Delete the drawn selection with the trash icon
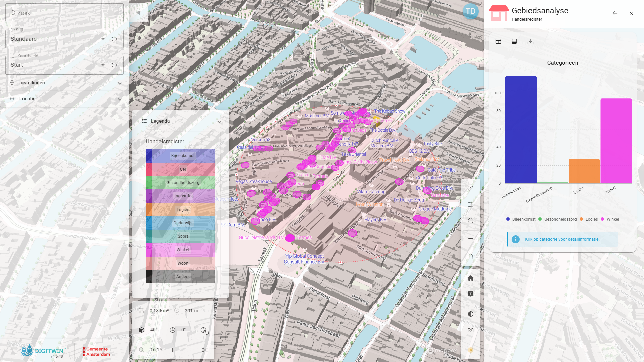Viewport: 644px width, 362px height. (471, 257)
